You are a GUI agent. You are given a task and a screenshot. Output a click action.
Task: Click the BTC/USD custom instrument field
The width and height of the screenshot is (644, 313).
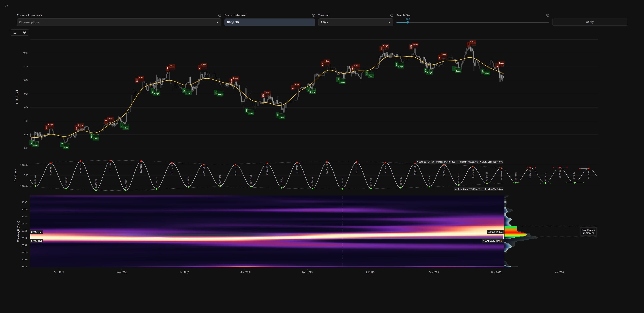(x=269, y=22)
